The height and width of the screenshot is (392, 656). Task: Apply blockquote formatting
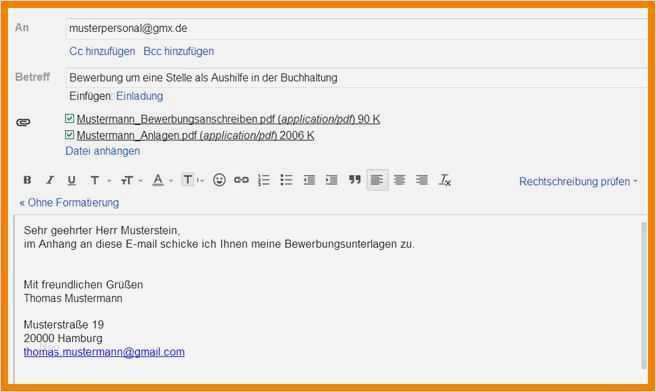pos(354,180)
